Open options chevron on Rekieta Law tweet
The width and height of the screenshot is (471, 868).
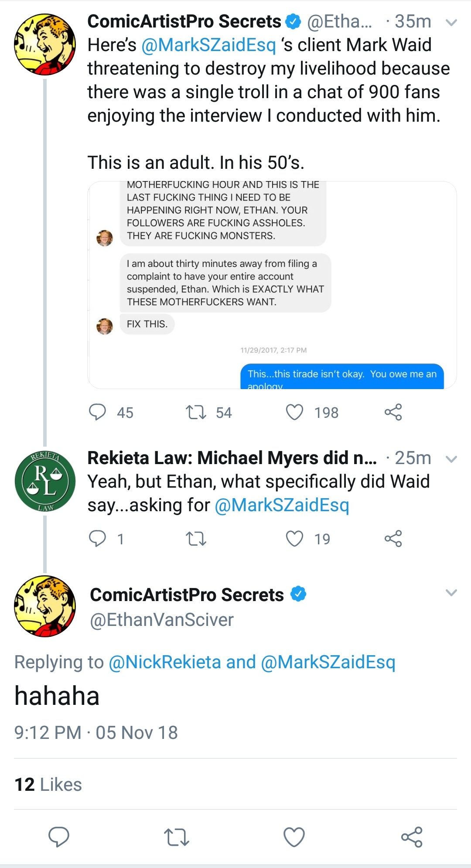451,459
